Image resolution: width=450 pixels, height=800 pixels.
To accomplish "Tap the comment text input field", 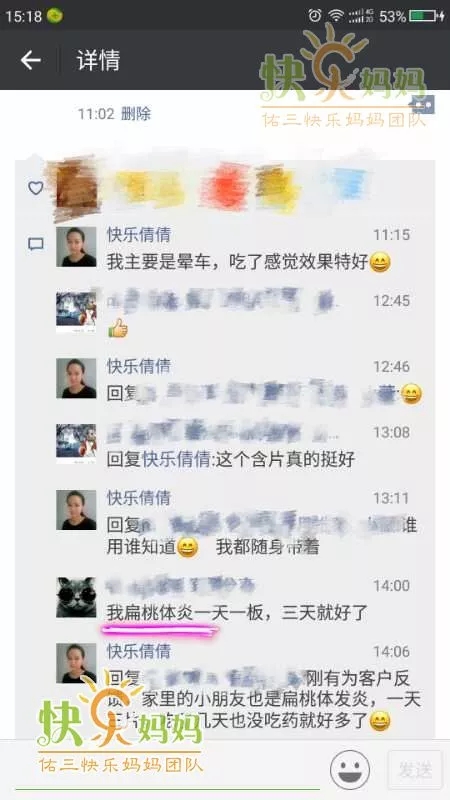I will click(x=167, y=771).
